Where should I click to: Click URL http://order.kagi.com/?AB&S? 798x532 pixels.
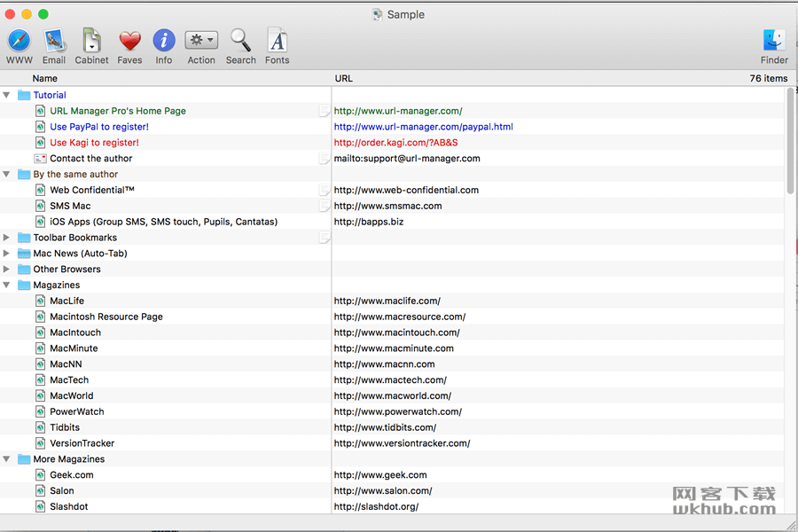(396, 143)
